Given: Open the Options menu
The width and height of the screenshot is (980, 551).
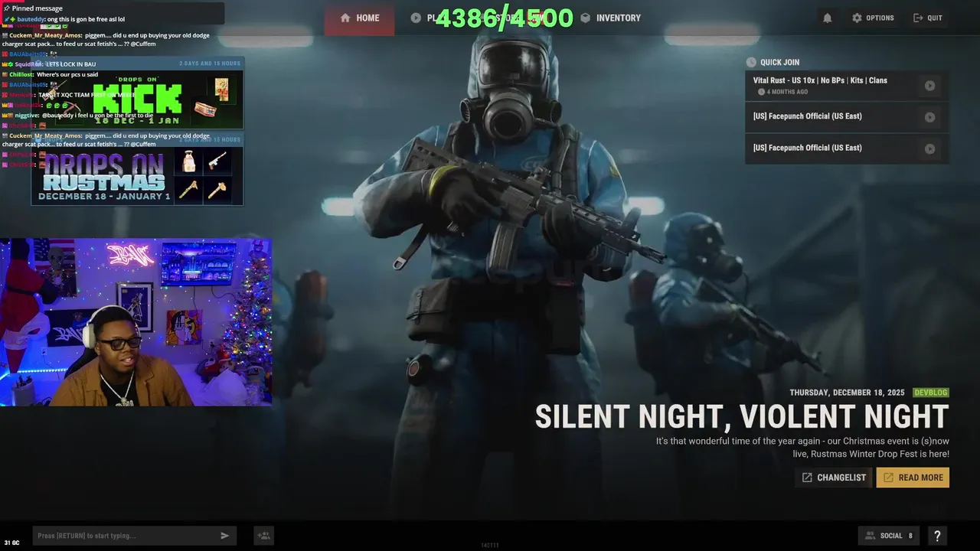Looking at the screenshot, I should [872, 18].
